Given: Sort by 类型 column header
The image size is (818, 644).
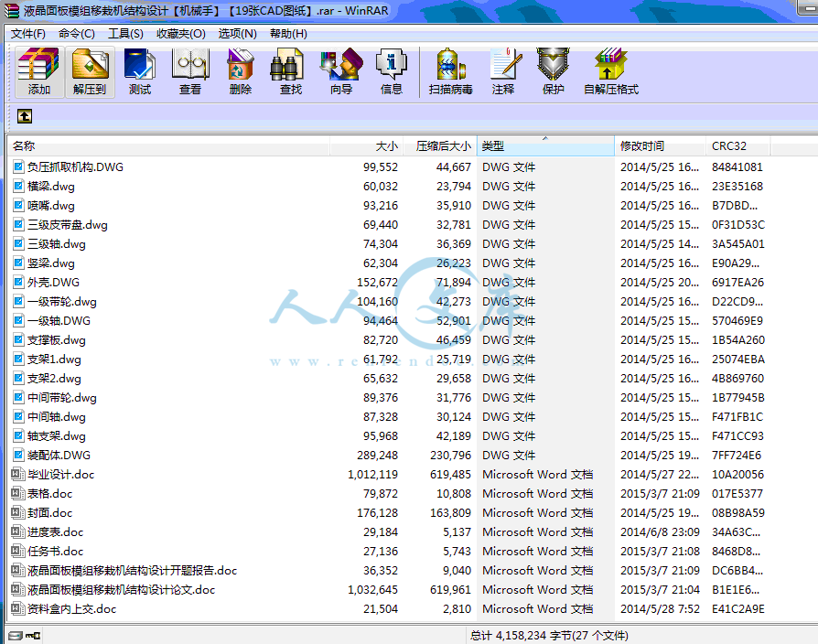Looking at the screenshot, I should point(545,146).
